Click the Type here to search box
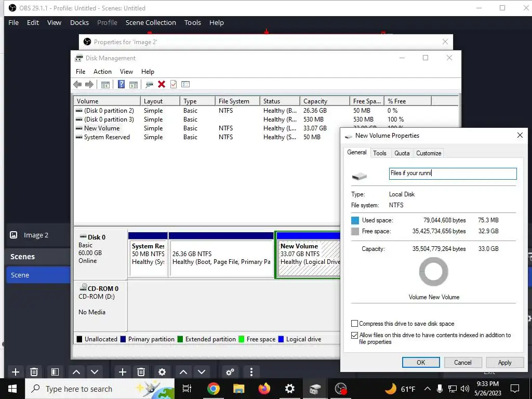This screenshot has height=399, width=532. (100, 389)
